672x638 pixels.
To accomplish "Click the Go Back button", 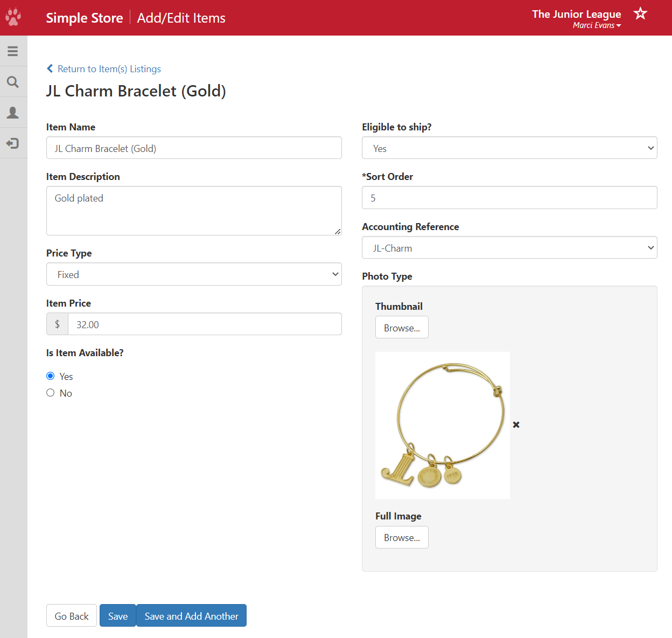I will click(x=72, y=615).
